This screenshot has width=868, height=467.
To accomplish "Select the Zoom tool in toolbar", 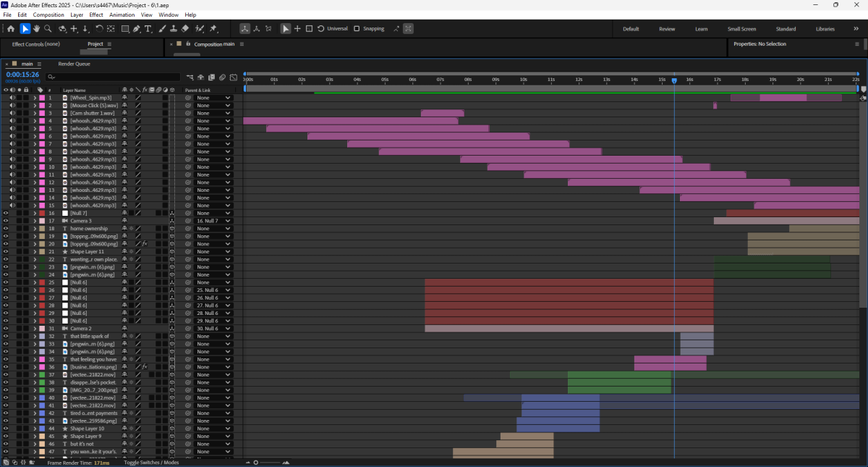I will coord(48,29).
